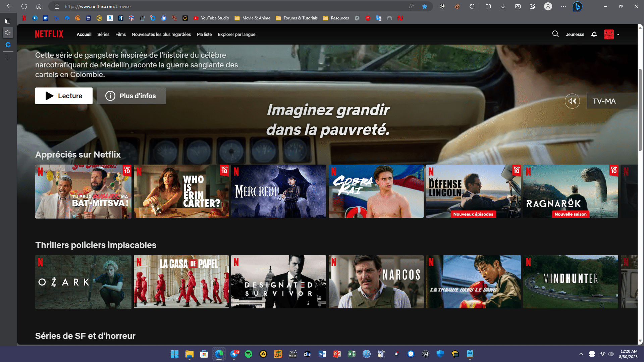Open Spotify from taskbar
The image size is (644, 362).
249,354
